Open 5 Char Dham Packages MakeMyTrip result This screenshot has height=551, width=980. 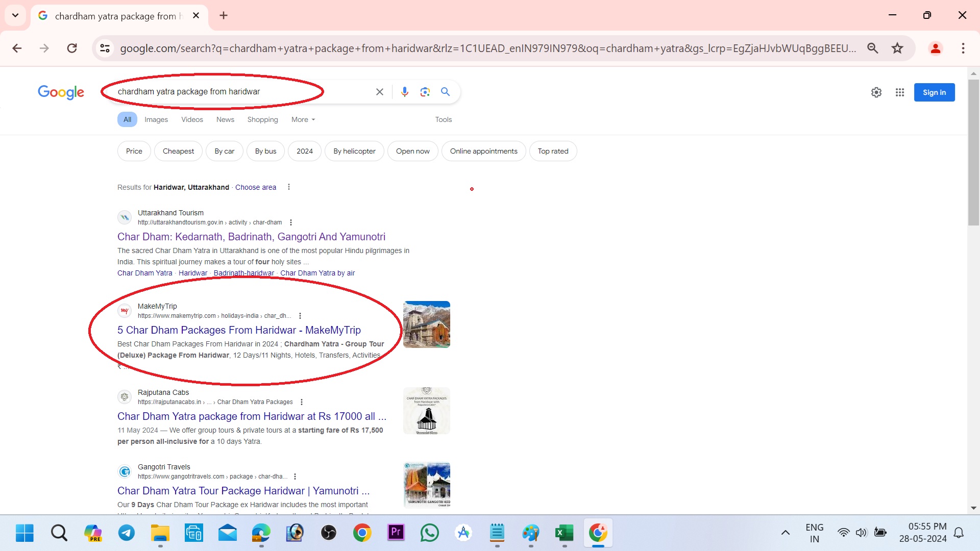tap(239, 330)
